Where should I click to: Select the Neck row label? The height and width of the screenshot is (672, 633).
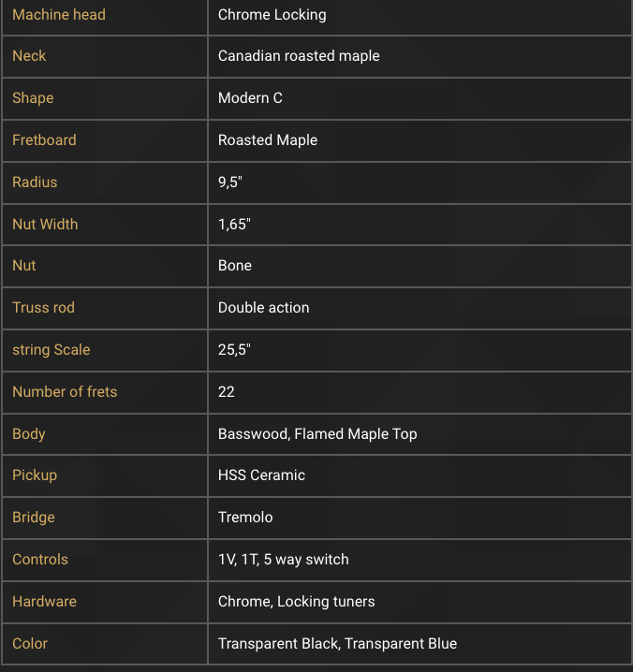coord(29,56)
